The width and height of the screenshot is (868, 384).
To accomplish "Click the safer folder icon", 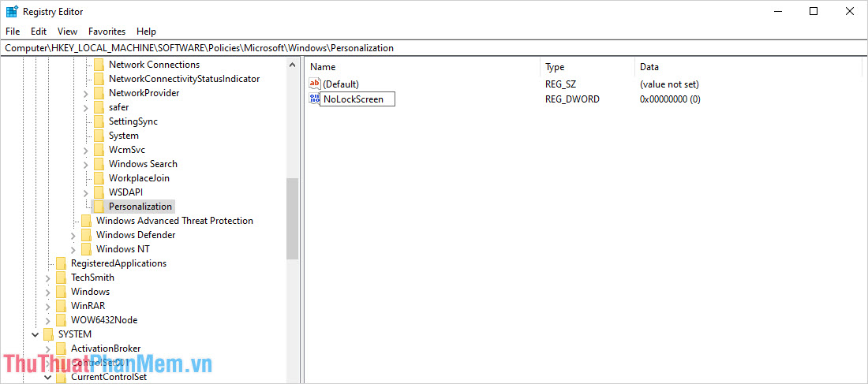I will coord(99,107).
